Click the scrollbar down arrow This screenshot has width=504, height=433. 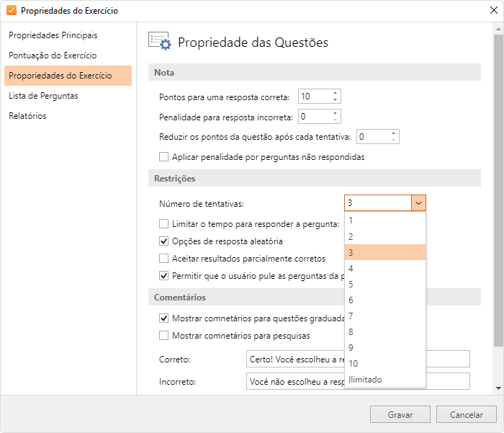498,388
